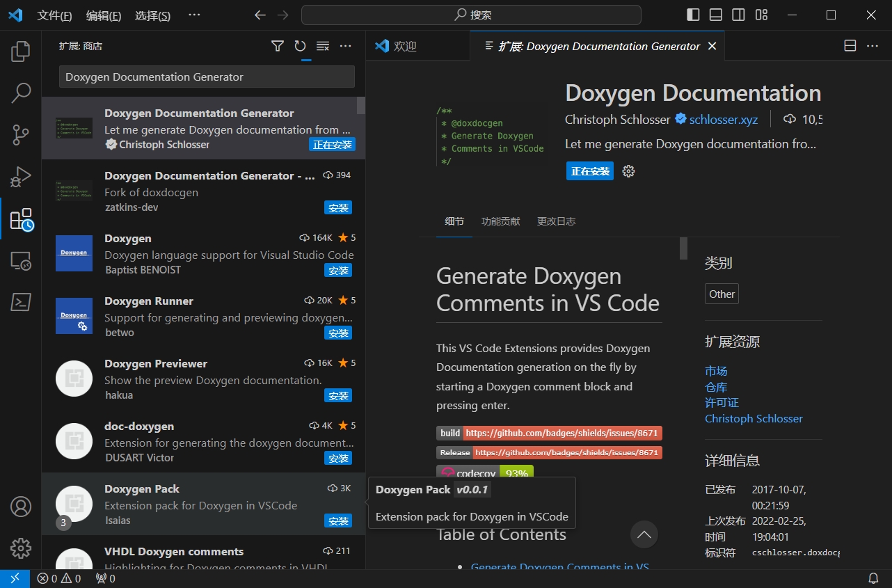Open Manage gear in activity bar
This screenshot has width=892, height=588.
click(x=21, y=548)
